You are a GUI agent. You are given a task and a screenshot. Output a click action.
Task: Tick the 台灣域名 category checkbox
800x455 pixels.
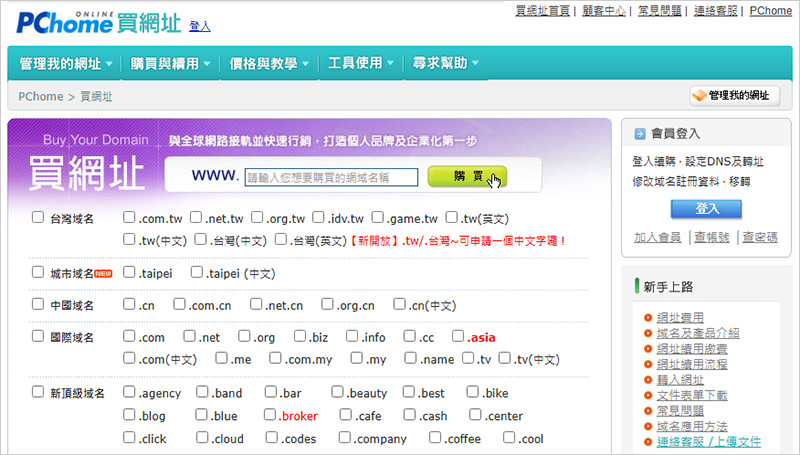point(38,217)
